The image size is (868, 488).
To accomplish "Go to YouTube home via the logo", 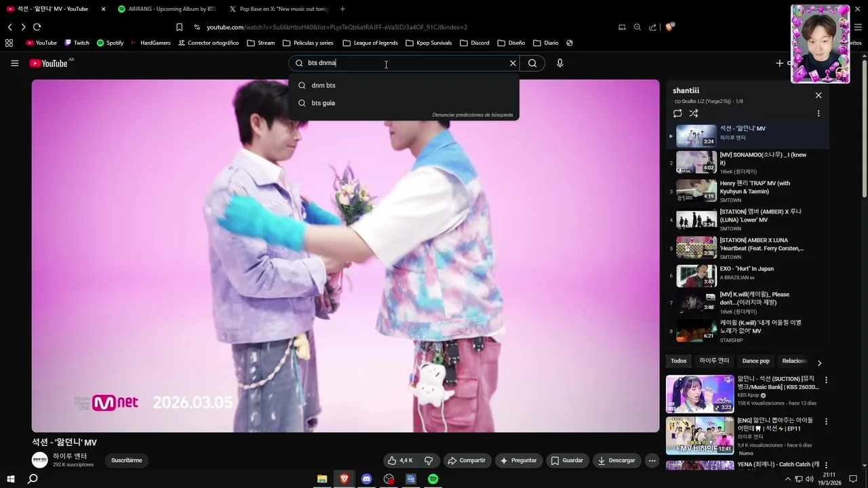I will pyautogui.click(x=48, y=63).
